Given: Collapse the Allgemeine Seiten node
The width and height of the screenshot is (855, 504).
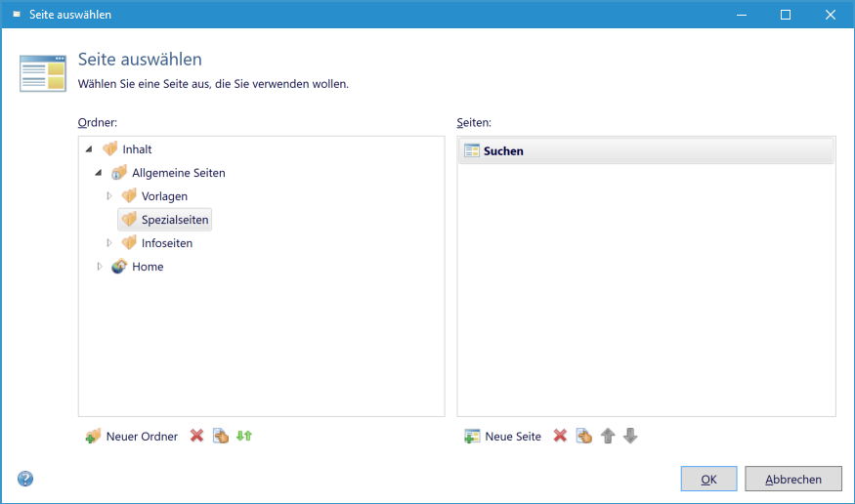Looking at the screenshot, I should (99, 173).
